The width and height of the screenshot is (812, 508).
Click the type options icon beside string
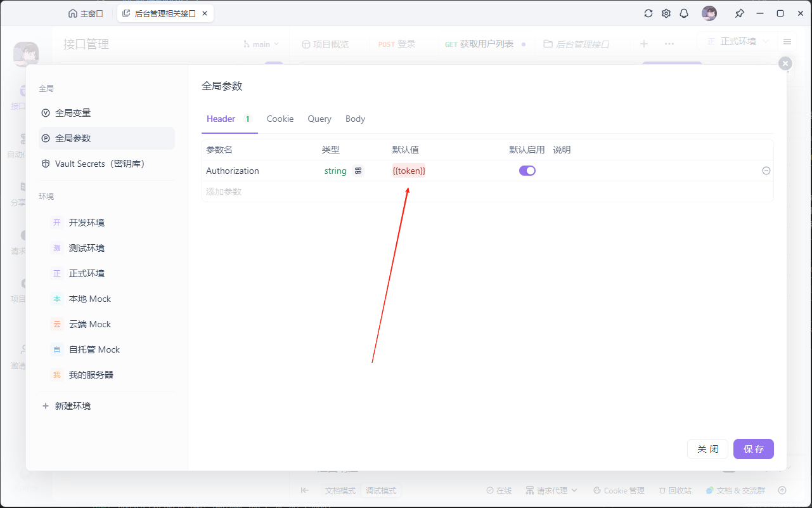pyautogui.click(x=359, y=171)
